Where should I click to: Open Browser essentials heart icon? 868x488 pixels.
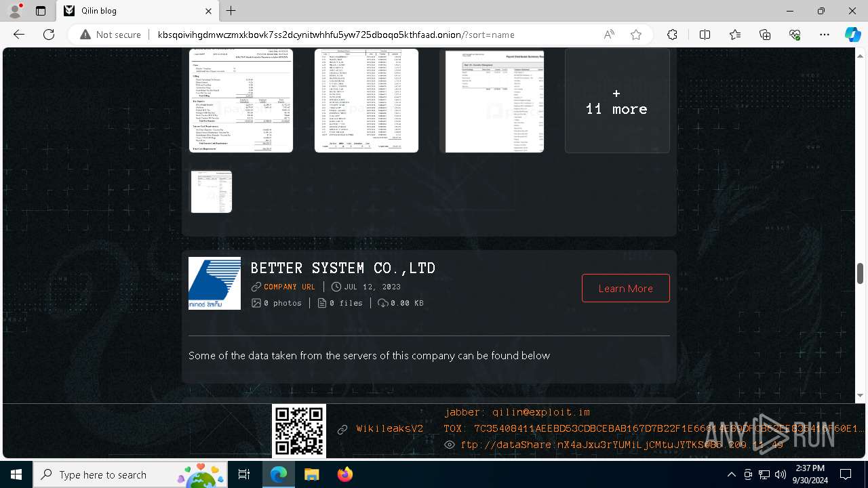[795, 35]
